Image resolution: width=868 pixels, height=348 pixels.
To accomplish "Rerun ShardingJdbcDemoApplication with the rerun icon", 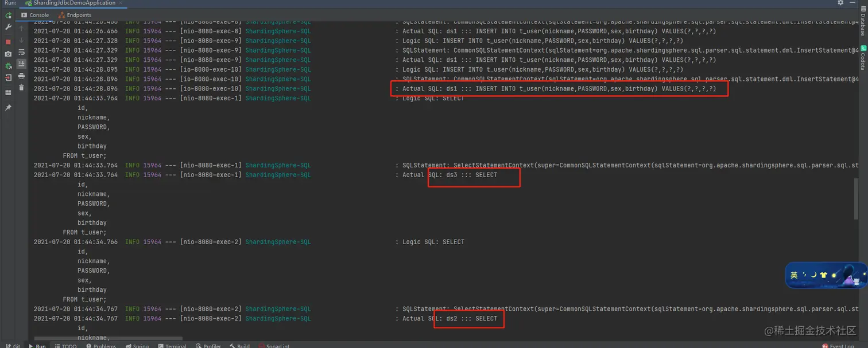I will point(8,15).
